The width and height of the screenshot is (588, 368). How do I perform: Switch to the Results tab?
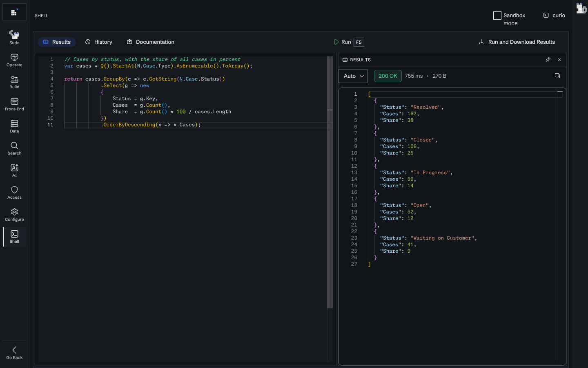pyautogui.click(x=57, y=42)
